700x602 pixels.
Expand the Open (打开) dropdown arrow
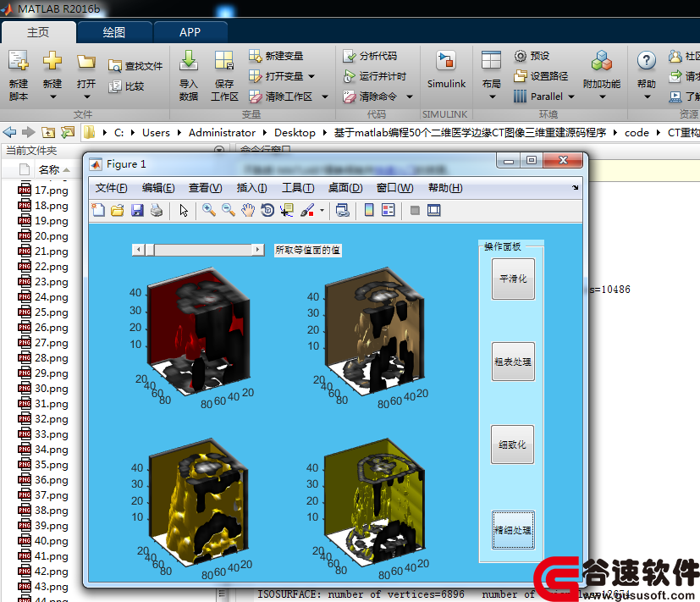(x=86, y=97)
